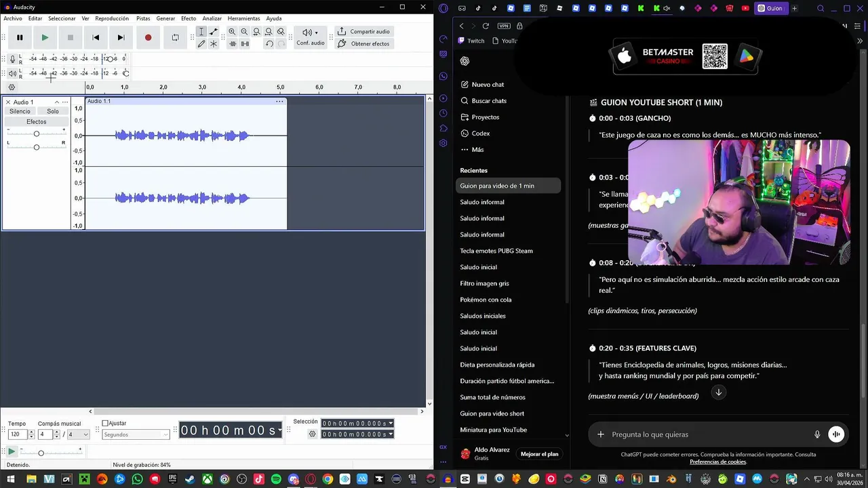Enable the Ajustar snap checkbox
868x488 pixels.
pos(105,423)
